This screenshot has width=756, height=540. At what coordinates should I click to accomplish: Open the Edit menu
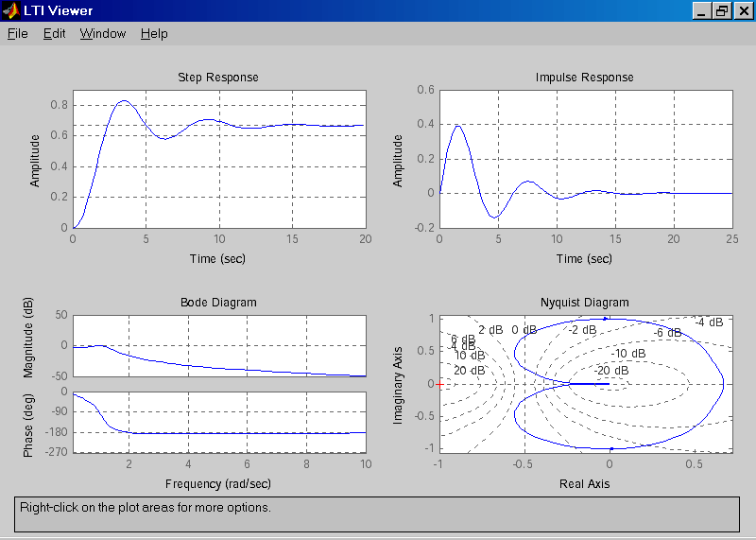click(x=54, y=34)
